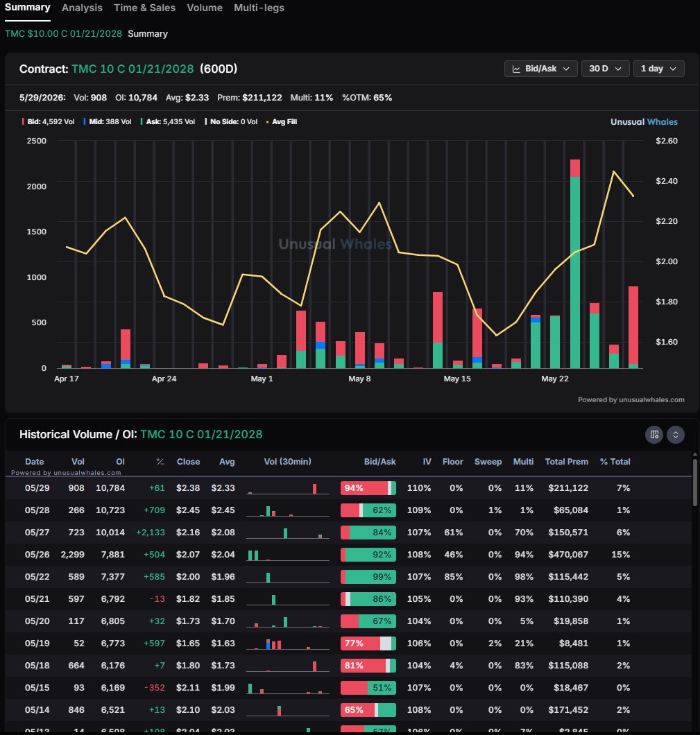This screenshot has width=700, height=735.
Task: Click the +2,133 OI change value
Action: tap(150, 533)
